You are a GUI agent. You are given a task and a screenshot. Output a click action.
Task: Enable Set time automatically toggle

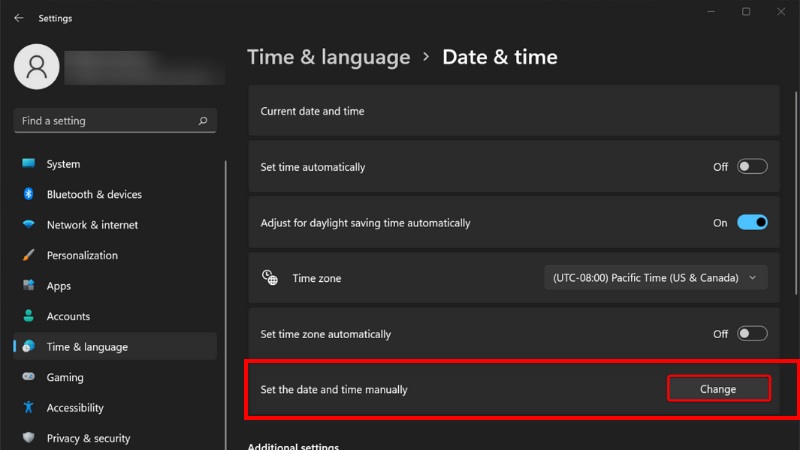coord(752,167)
